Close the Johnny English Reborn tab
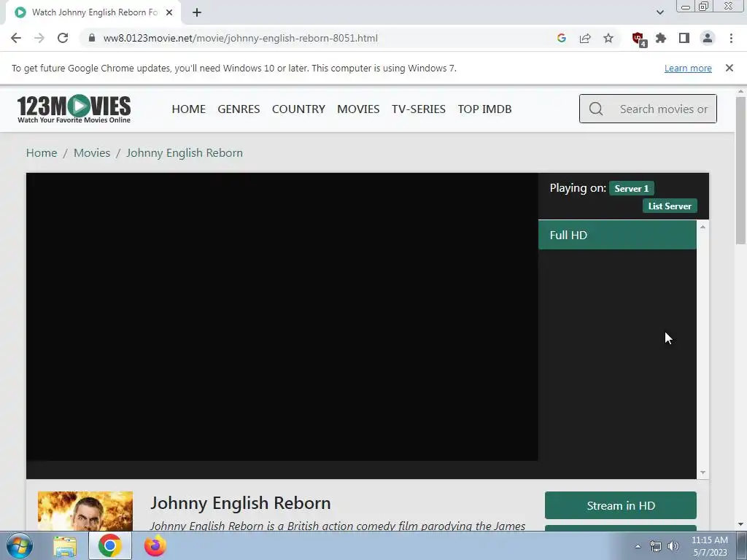Viewport: 747px width, 560px height. coord(169,12)
